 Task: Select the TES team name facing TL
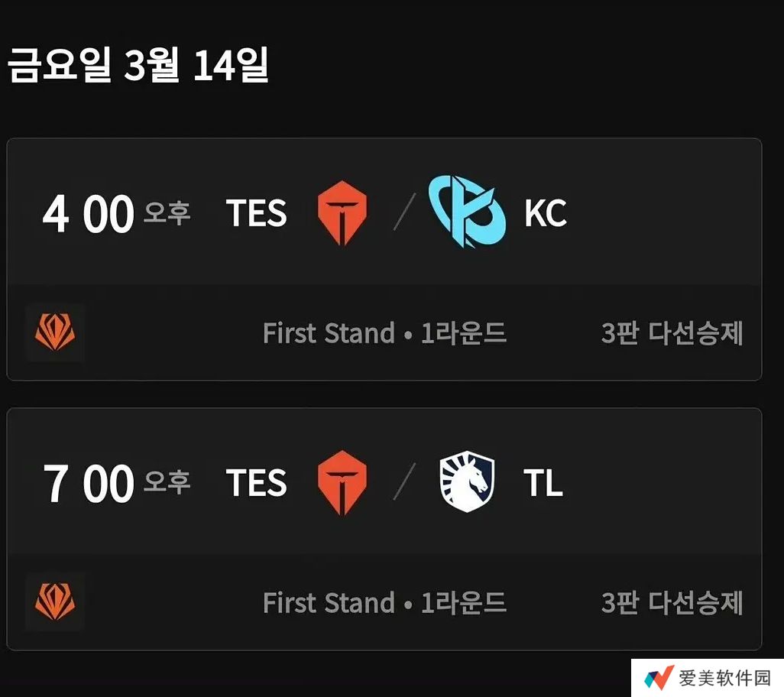click(257, 483)
